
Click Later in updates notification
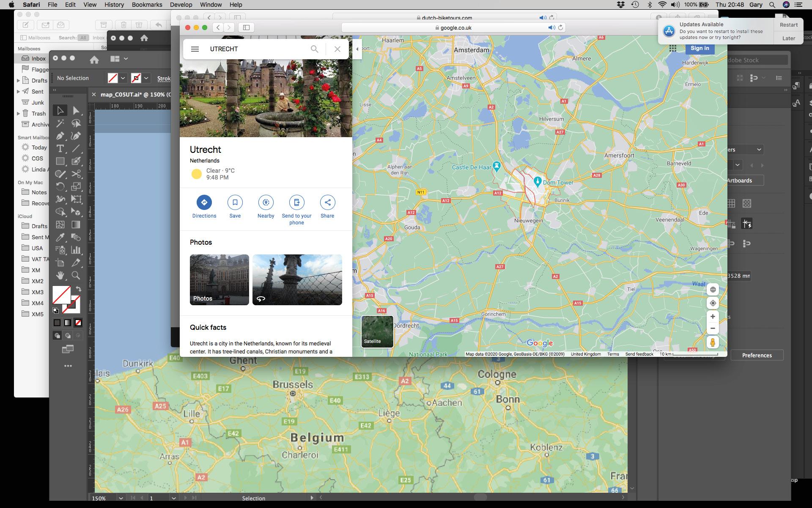tap(789, 38)
